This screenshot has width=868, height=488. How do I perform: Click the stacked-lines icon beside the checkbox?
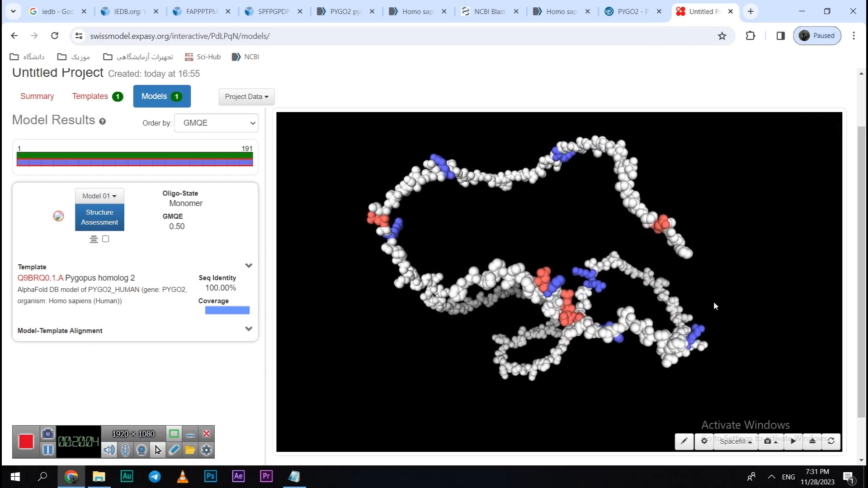coord(94,239)
